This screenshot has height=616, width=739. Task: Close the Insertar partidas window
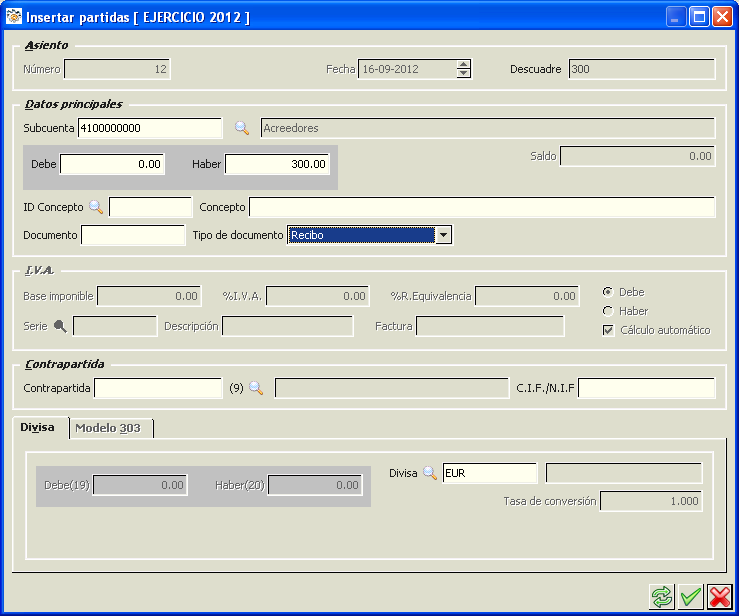point(723,17)
